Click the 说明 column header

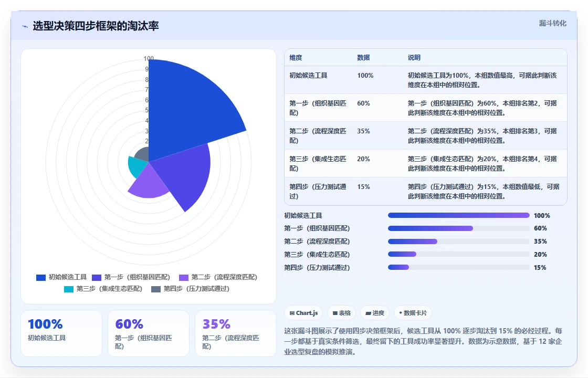414,58
